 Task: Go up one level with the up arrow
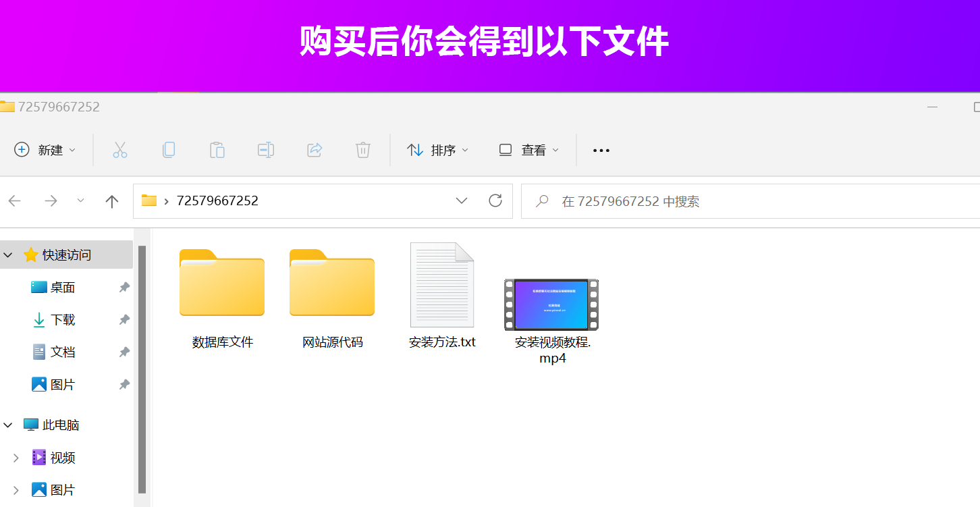pyautogui.click(x=112, y=201)
